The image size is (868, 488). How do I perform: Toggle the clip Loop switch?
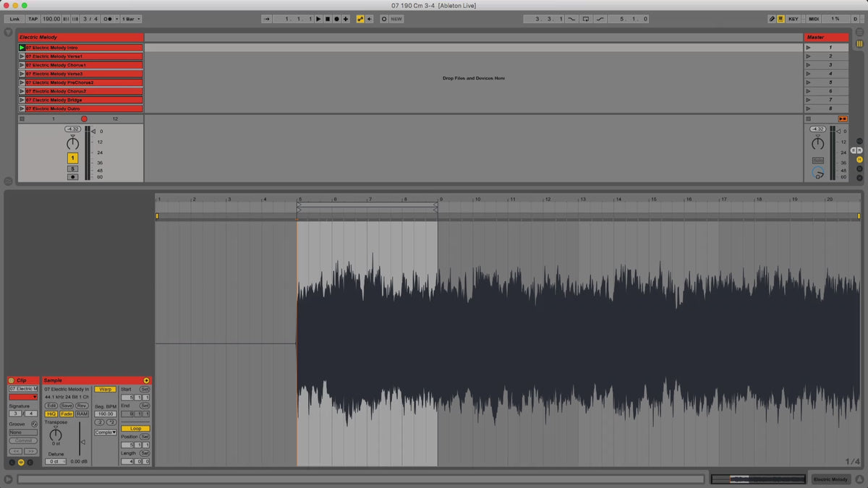[x=135, y=429]
